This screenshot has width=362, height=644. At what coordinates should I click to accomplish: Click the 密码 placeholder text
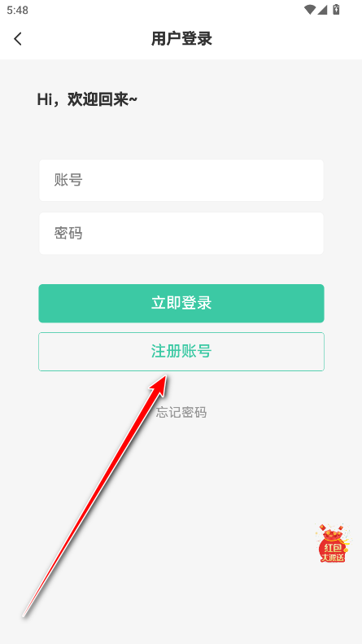[x=68, y=233]
